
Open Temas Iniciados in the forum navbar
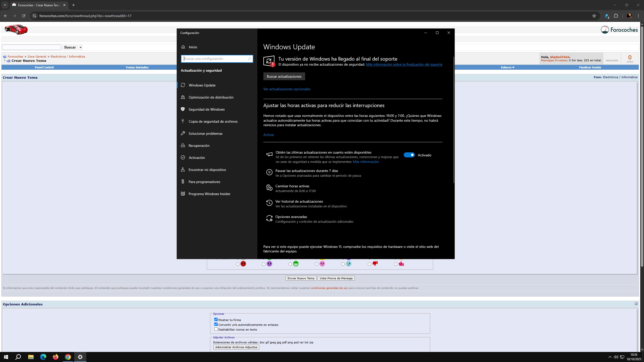point(137,67)
